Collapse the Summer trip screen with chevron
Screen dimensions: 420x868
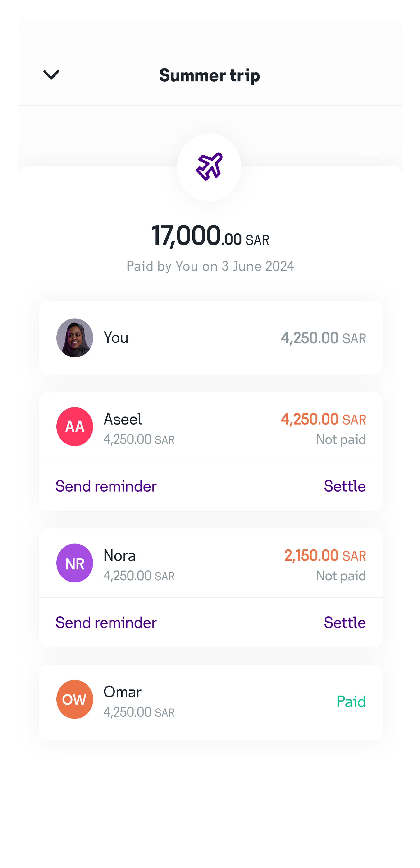[x=51, y=74]
